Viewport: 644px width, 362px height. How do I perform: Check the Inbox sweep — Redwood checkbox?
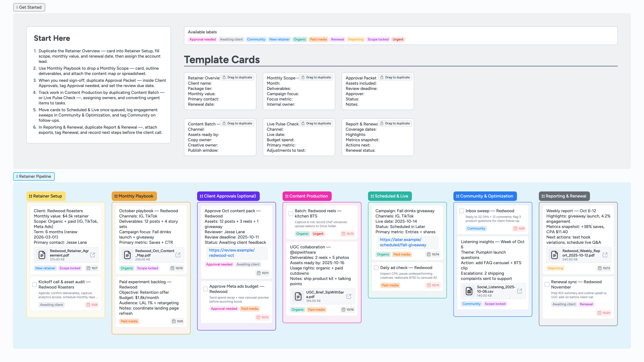462,211
